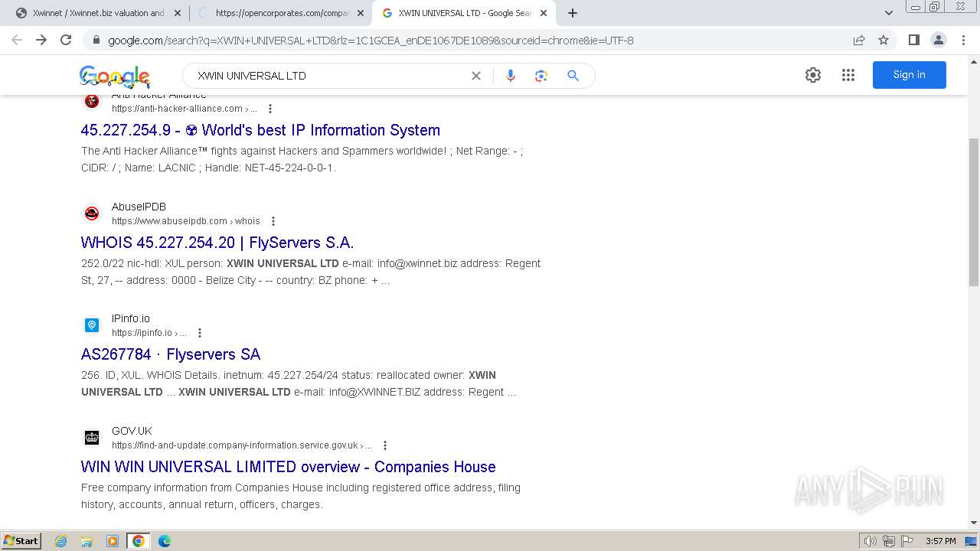The image size is (980, 551).
Task: Open Microsoft Edge from taskbar
Action: (165, 541)
